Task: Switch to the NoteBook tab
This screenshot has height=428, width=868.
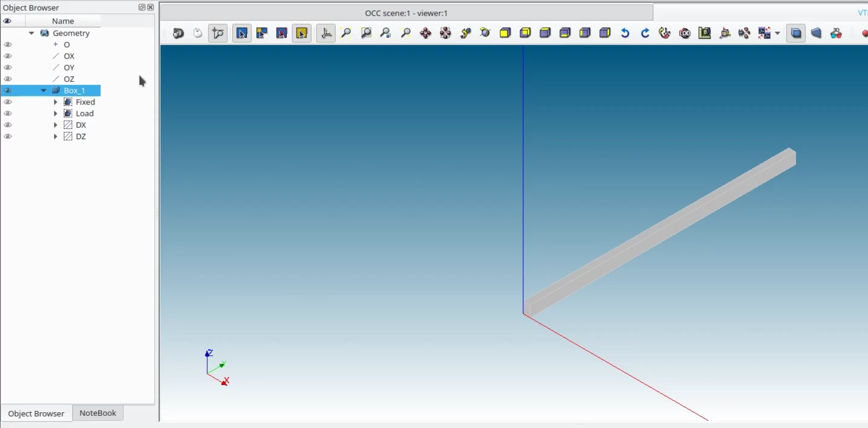Action: [98, 413]
